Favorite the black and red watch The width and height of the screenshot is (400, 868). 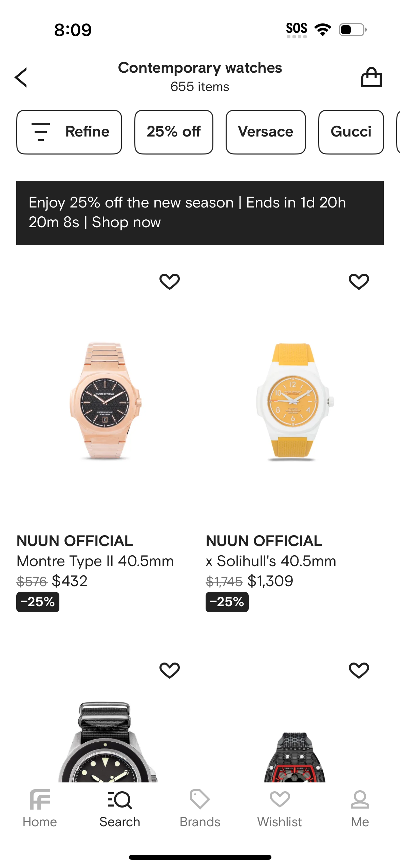(359, 670)
